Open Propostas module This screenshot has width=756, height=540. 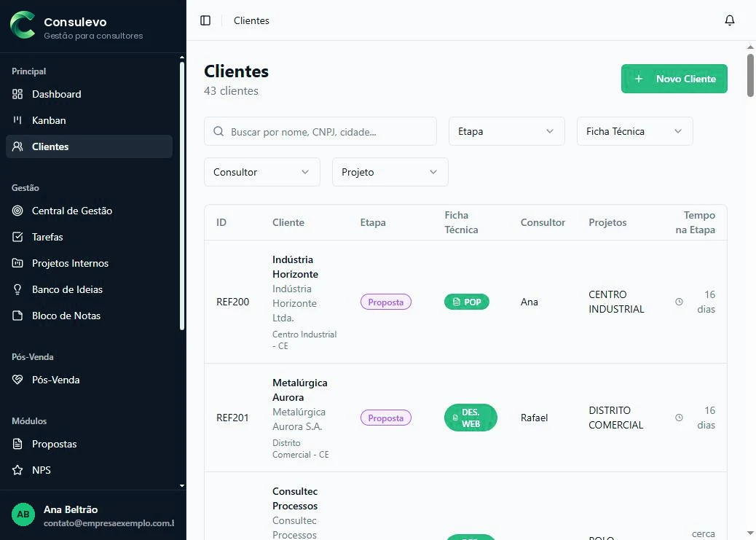pos(89,444)
